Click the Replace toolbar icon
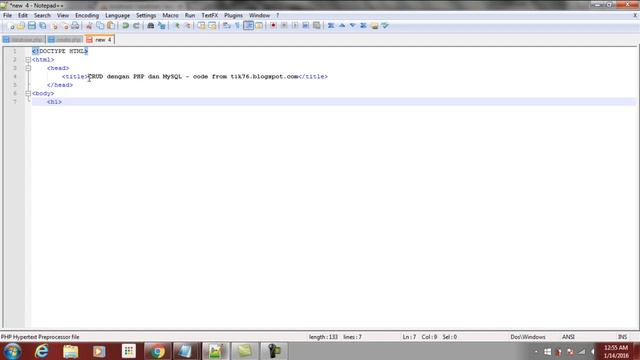640x360 pixels. 162,26
